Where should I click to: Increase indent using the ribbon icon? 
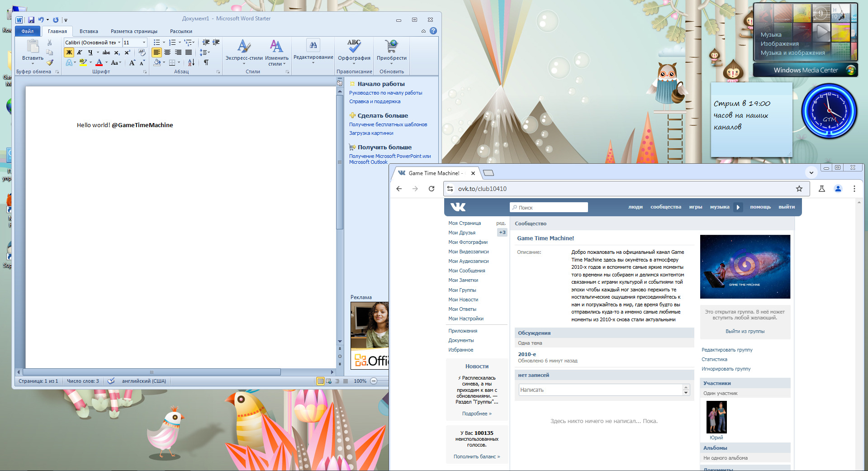coord(216,43)
